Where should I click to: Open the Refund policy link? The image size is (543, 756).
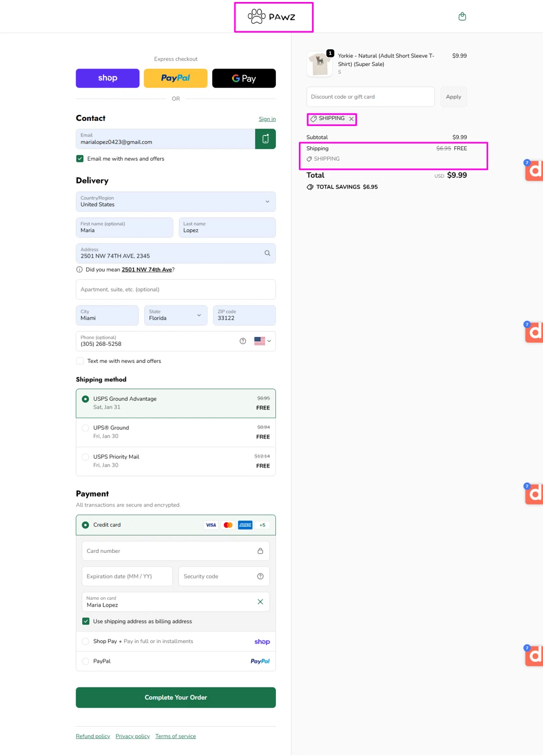click(93, 736)
